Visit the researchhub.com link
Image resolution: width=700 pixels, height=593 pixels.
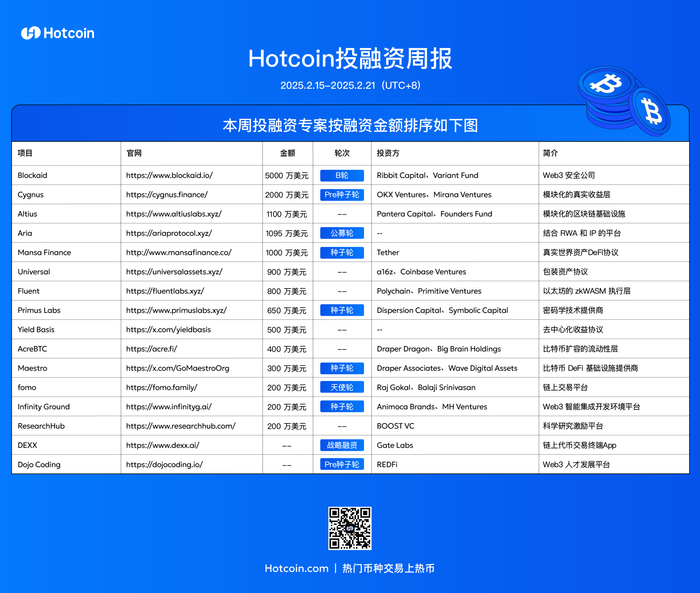pyautogui.click(x=181, y=426)
